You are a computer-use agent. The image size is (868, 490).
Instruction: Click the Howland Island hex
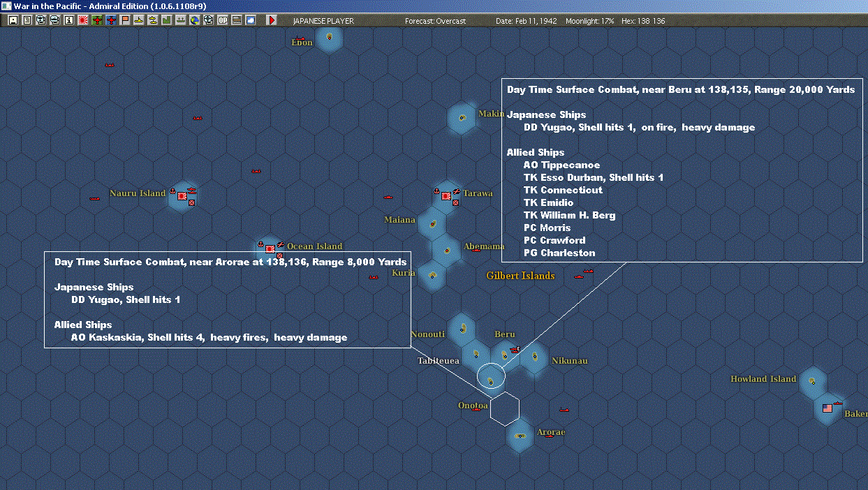pos(812,382)
